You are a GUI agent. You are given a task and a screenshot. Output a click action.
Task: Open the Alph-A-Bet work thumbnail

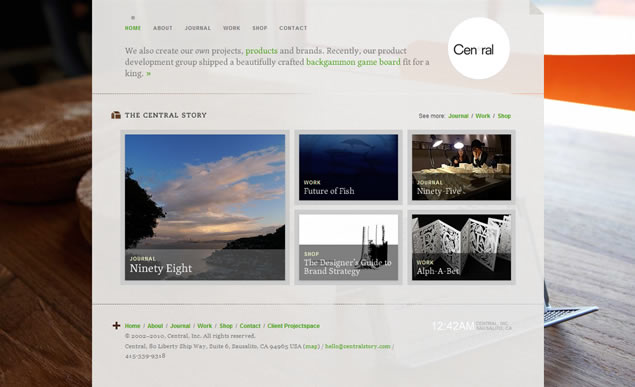(461, 247)
